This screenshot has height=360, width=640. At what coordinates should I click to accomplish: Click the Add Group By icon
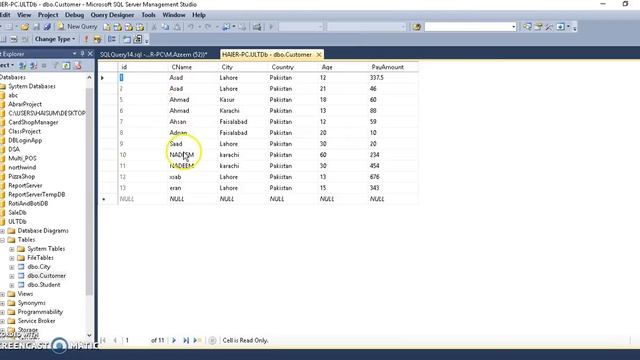pyautogui.click(x=111, y=39)
